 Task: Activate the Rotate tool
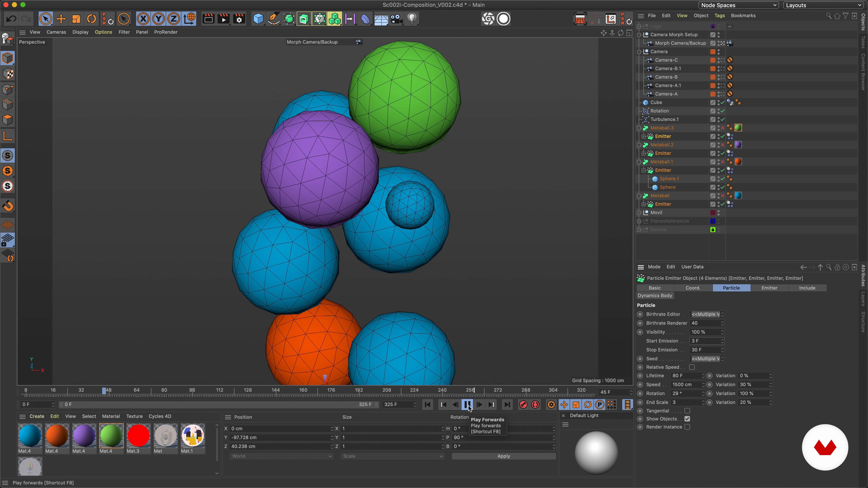click(x=92, y=19)
